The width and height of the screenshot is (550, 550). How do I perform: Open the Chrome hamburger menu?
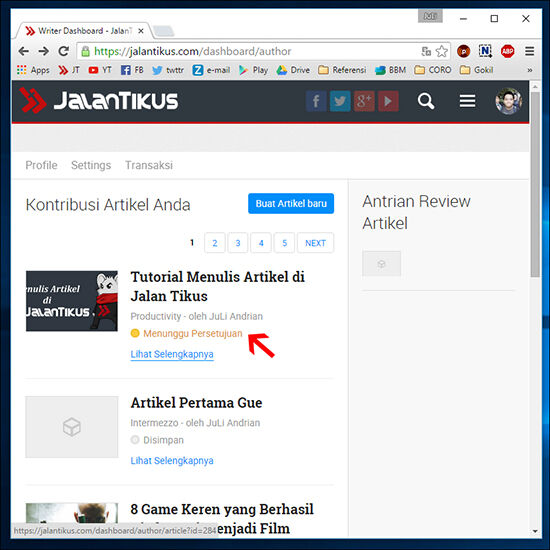coord(530,52)
